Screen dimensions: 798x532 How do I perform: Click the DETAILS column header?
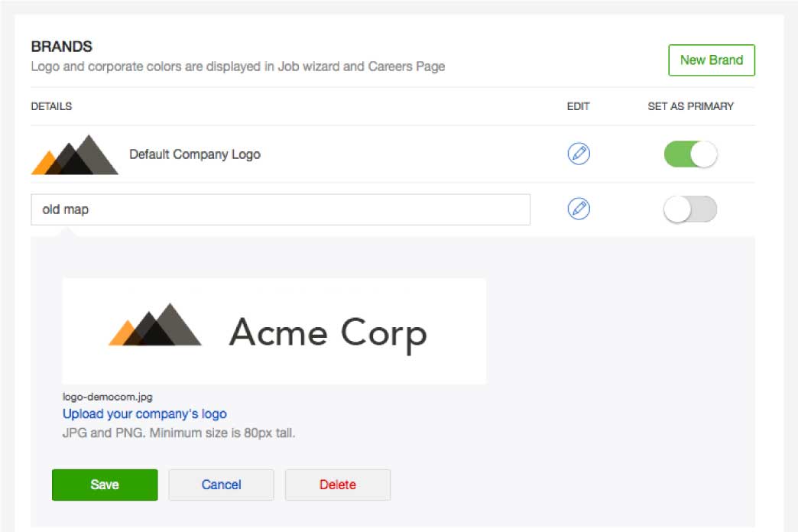coord(51,106)
